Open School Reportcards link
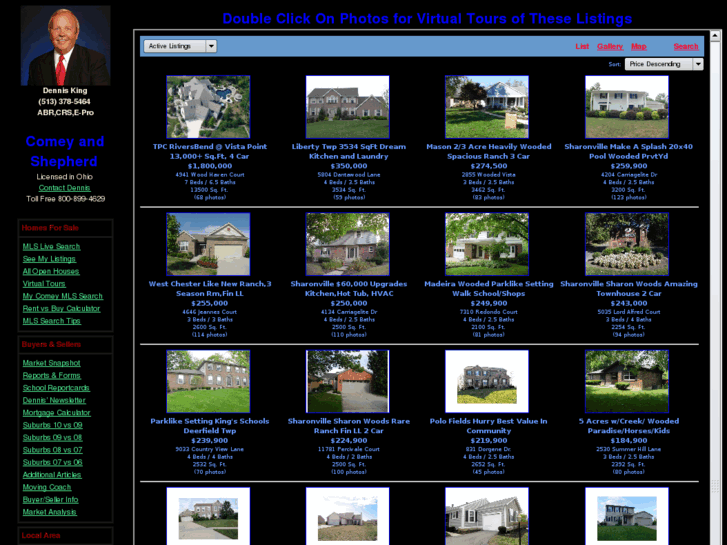The width and height of the screenshot is (727, 545). (x=56, y=388)
